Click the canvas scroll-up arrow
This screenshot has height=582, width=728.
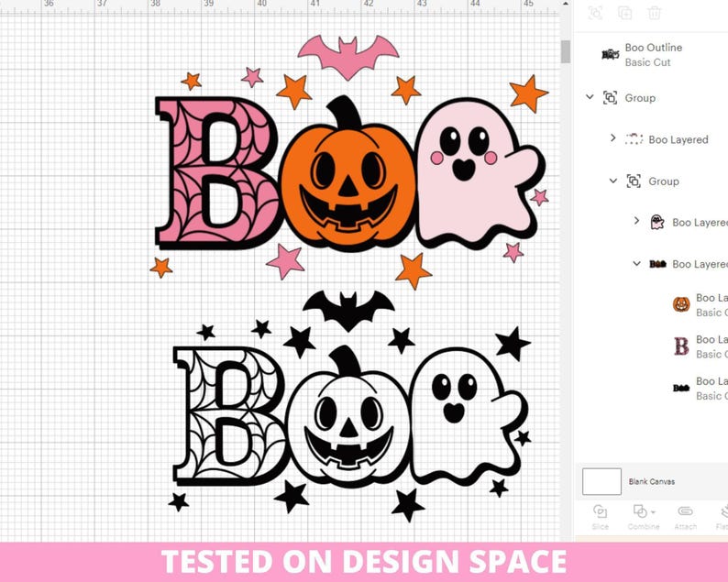(x=566, y=4)
